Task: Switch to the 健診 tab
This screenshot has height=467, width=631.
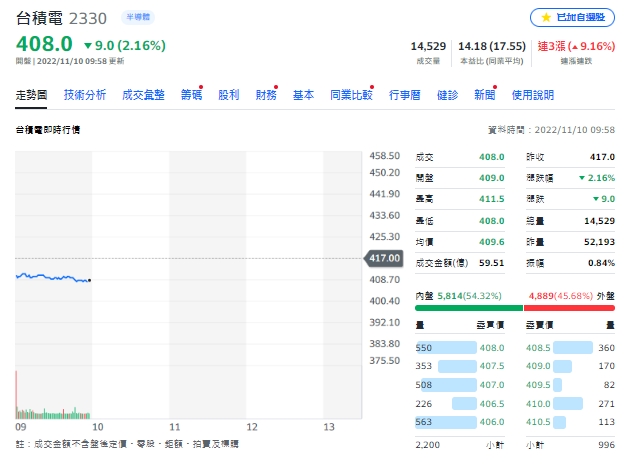Action: [x=447, y=95]
